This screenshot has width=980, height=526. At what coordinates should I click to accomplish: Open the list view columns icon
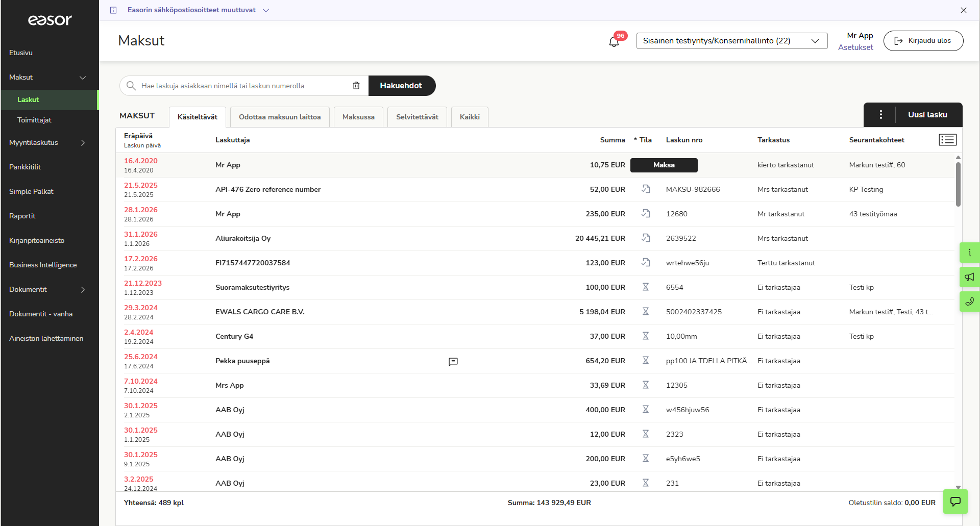coord(948,140)
